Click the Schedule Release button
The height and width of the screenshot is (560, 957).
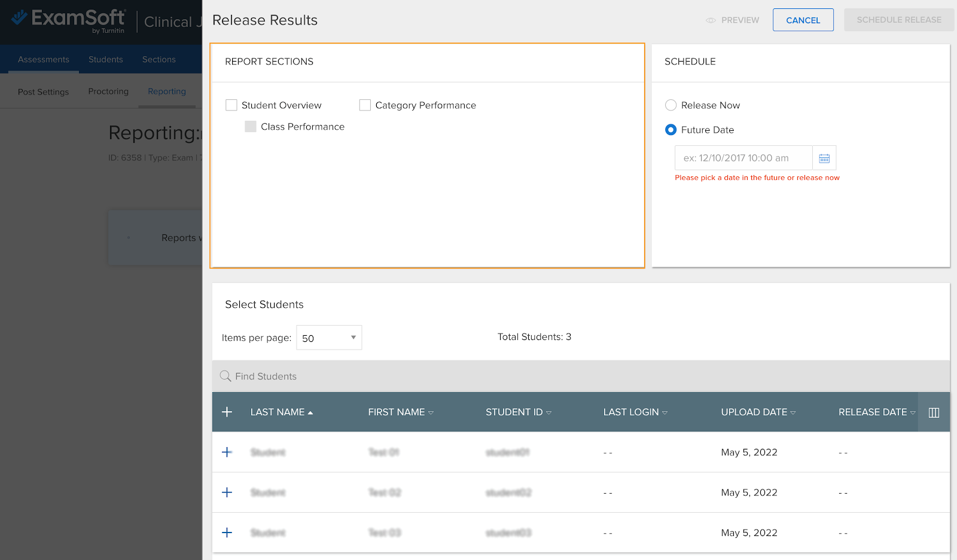tap(898, 20)
